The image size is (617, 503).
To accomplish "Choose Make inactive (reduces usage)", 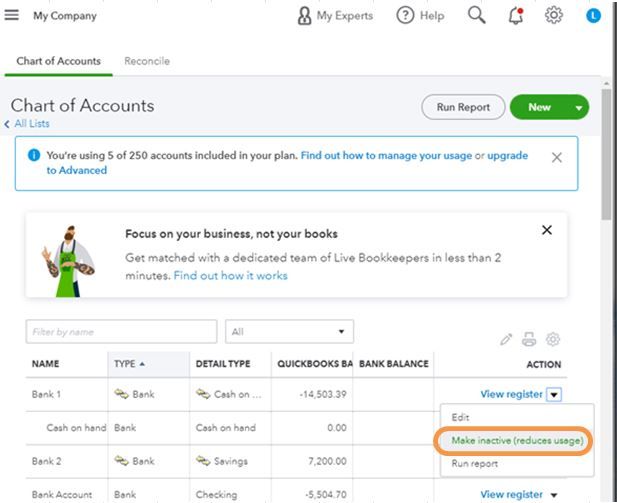I will point(517,440).
